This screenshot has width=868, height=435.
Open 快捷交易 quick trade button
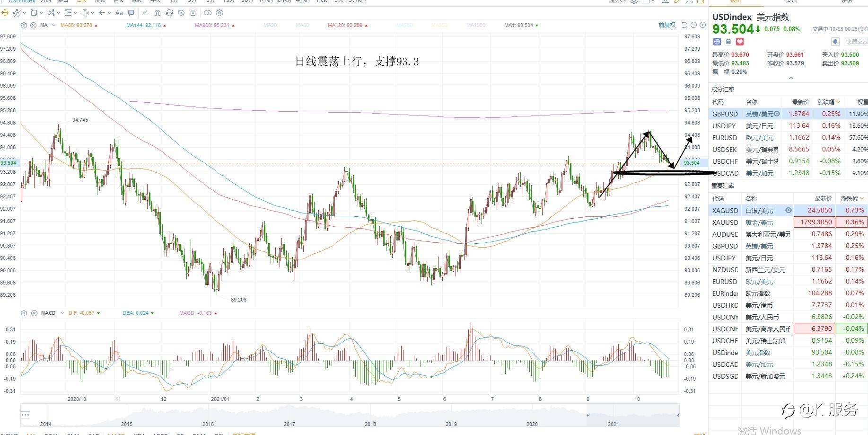pyautogui.click(x=856, y=42)
